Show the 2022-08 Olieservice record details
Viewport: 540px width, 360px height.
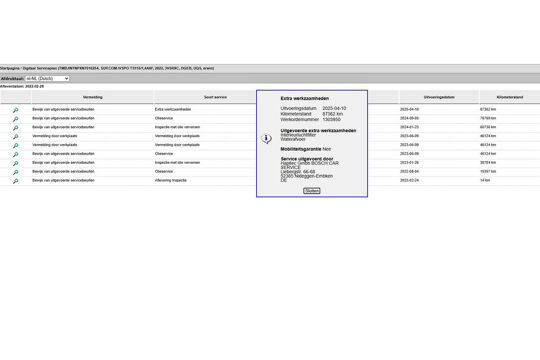pos(15,172)
